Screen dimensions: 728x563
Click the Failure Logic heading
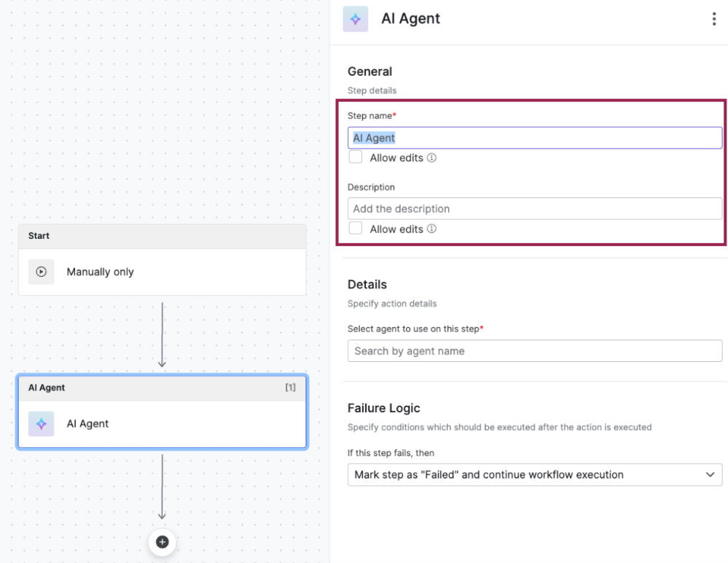coord(384,408)
